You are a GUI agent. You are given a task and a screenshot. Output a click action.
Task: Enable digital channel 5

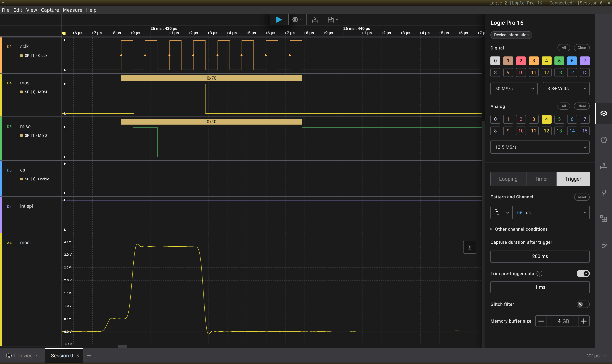559,61
